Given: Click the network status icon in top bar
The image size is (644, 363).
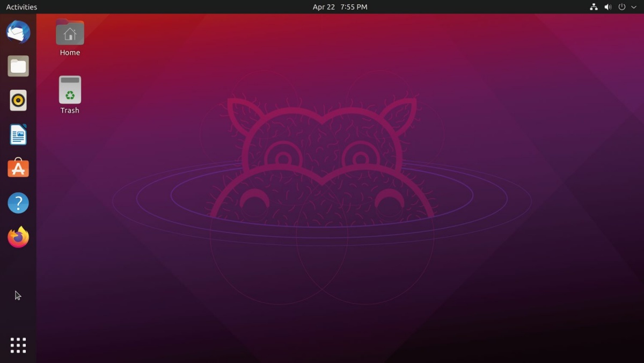Looking at the screenshot, I should [x=594, y=7].
